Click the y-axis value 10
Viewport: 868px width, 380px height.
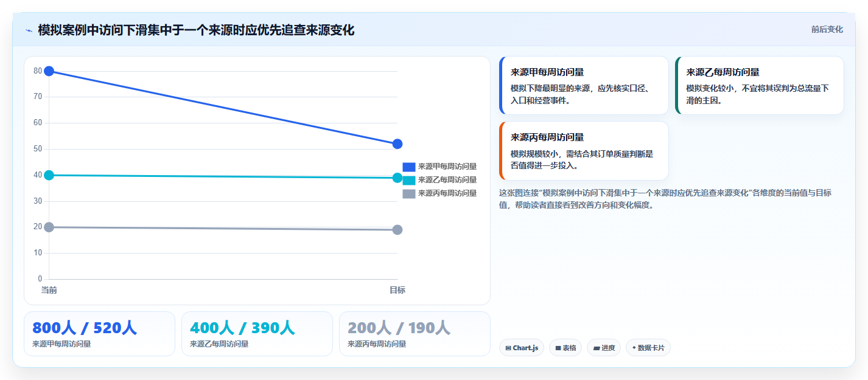point(38,253)
